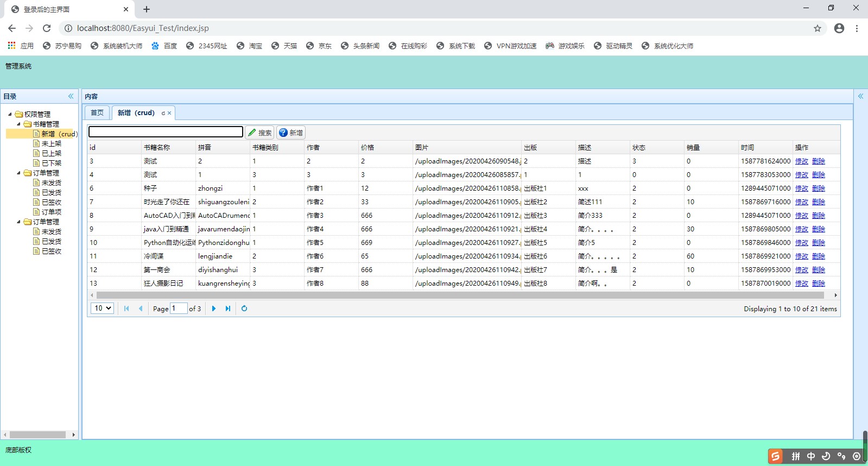Collapse the 权限管理 tree folder
This screenshot has width=868, height=466.
[x=10, y=115]
